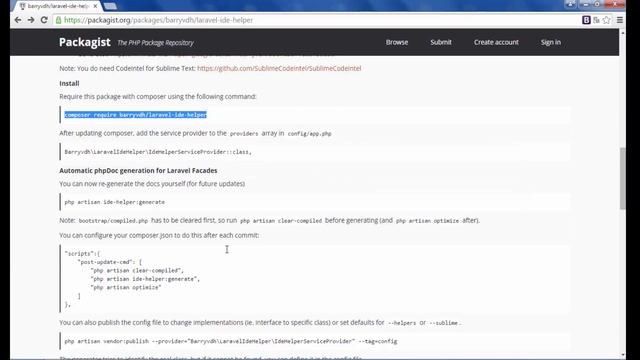Click the '"php artisan optimize"' script line
Viewport: 640px width, 360px height.
click(126, 287)
